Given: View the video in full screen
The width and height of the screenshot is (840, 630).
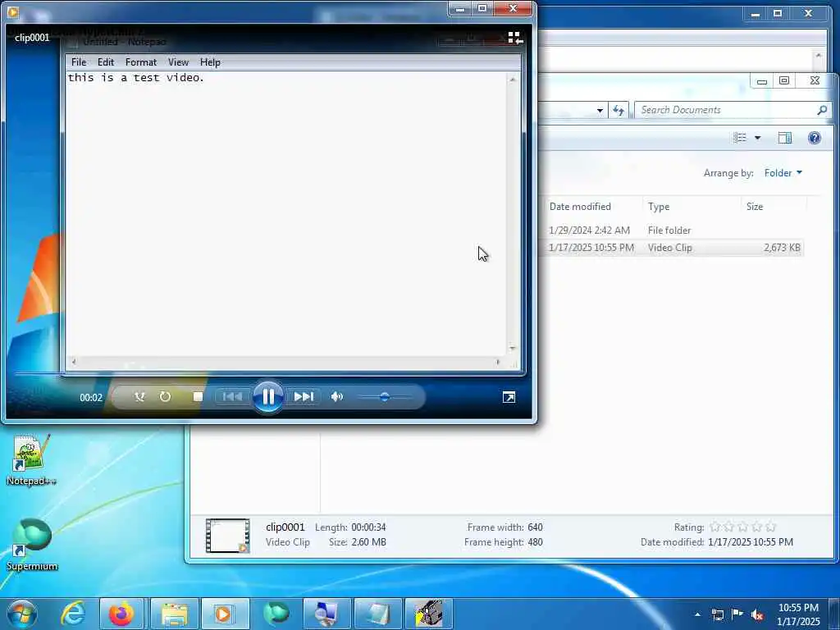Looking at the screenshot, I should click(x=509, y=397).
